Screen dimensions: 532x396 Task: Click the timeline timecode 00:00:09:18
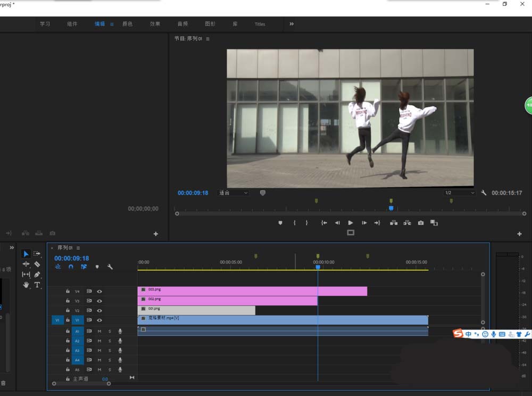[x=71, y=258]
